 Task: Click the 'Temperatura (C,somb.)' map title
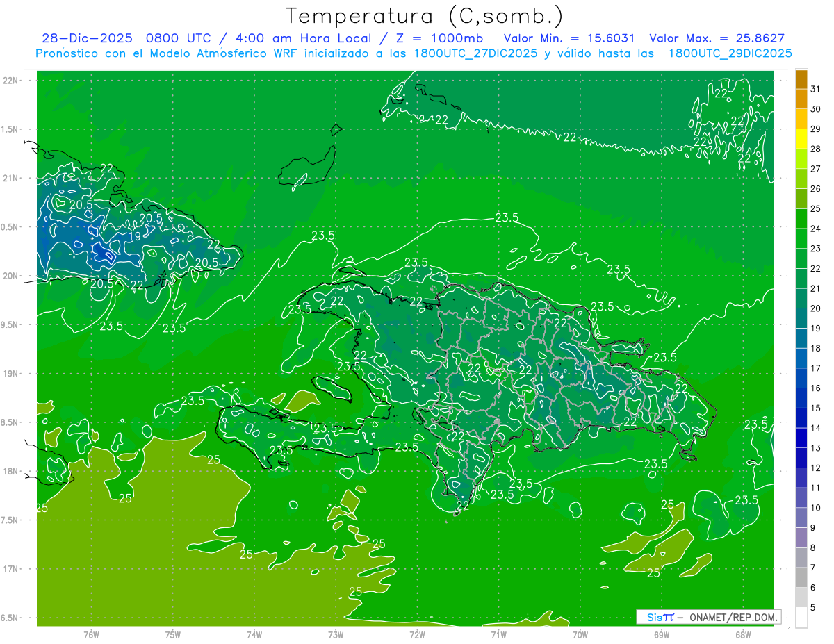click(x=425, y=17)
